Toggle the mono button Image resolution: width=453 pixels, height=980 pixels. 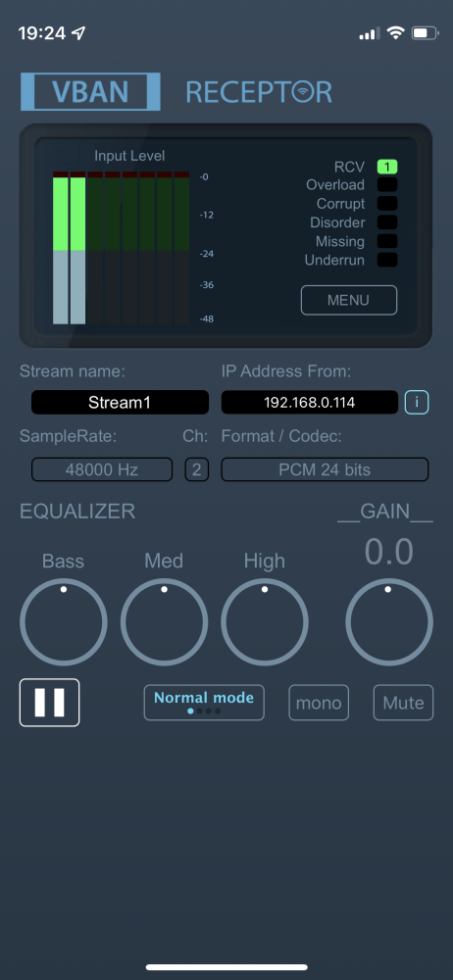(x=319, y=703)
